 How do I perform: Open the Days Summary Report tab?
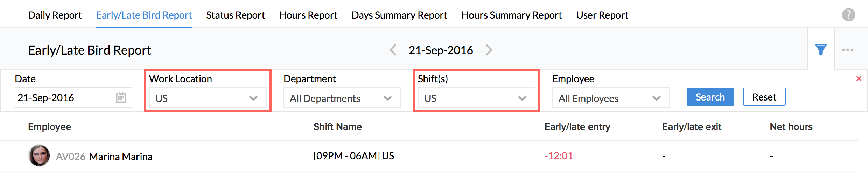[x=399, y=15]
